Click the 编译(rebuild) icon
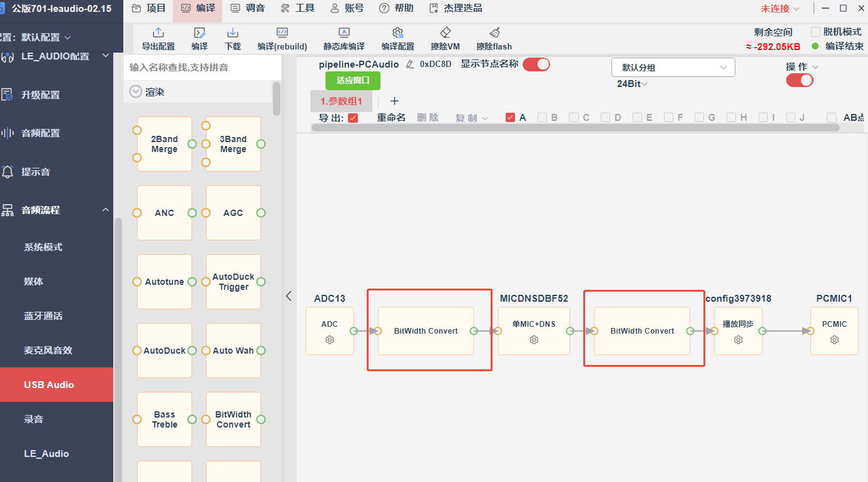The width and height of the screenshot is (868, 482). click(282, 33)
